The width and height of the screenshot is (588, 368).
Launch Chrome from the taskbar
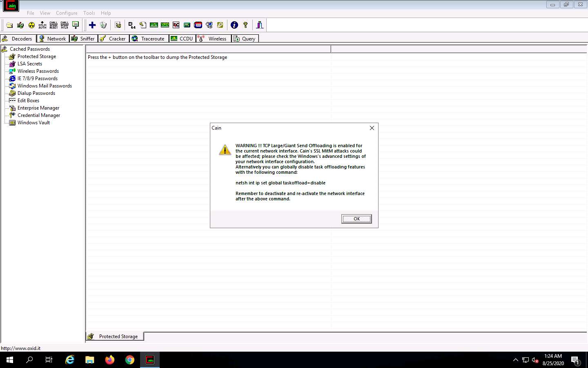130,360
